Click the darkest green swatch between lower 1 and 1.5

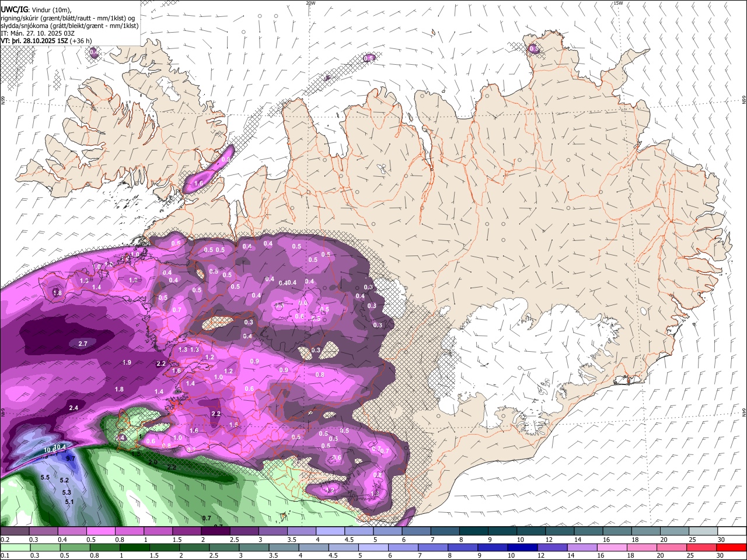tap(134, 548)
